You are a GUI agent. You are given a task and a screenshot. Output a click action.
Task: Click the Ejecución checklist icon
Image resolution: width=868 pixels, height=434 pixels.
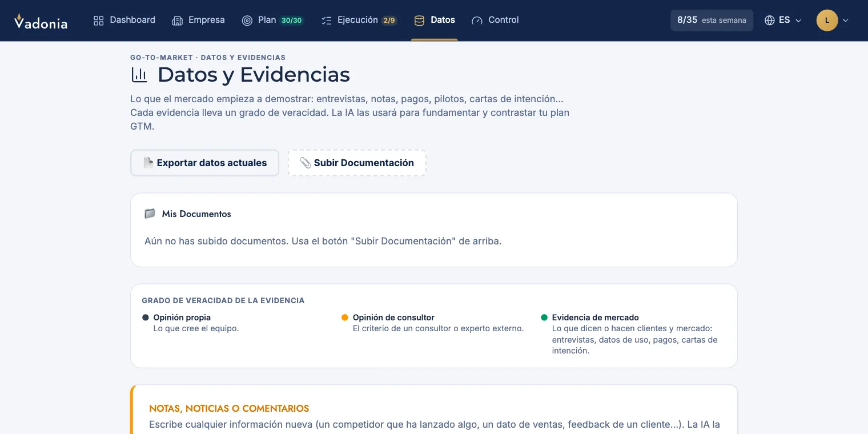[x=327, y=21]
